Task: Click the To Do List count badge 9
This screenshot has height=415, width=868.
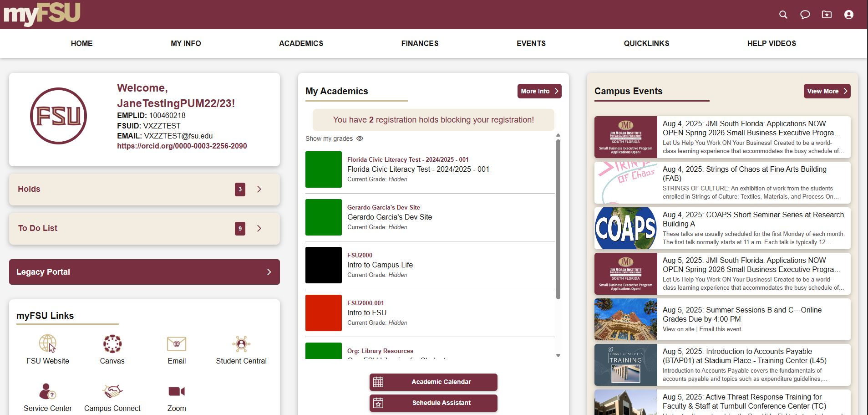Action: pyautogui.click(x=240, y=228)
